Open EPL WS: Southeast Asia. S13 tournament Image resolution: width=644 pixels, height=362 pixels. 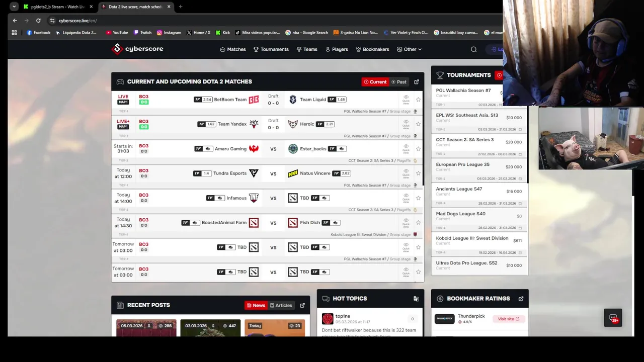467,115
